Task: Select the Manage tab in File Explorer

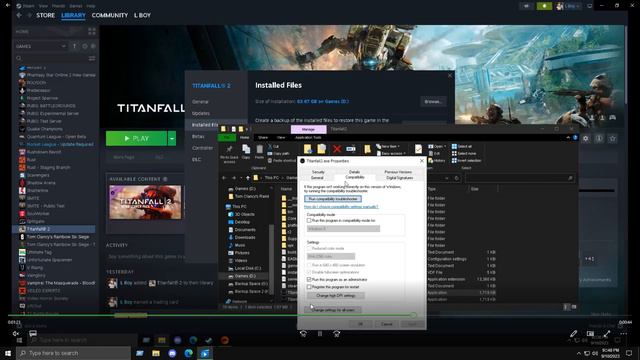Action: tap(308, 129)
